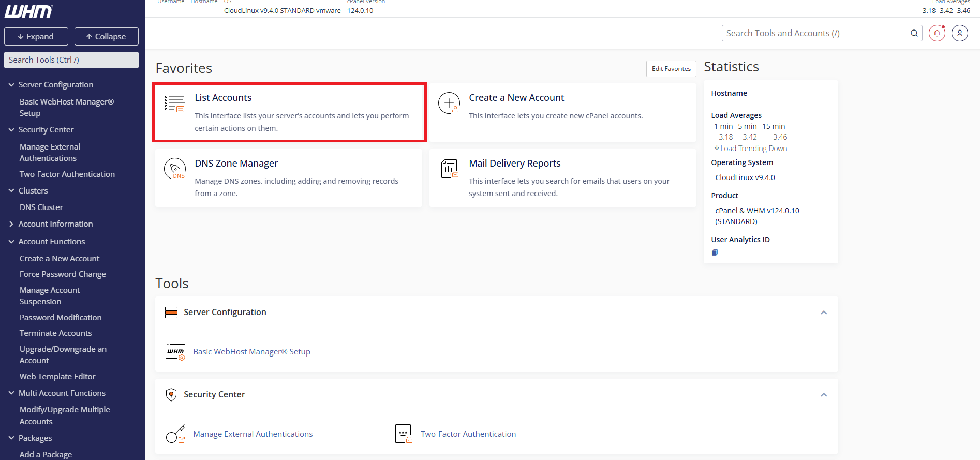Open Force Password Change in sidebar

pos(63,274)
